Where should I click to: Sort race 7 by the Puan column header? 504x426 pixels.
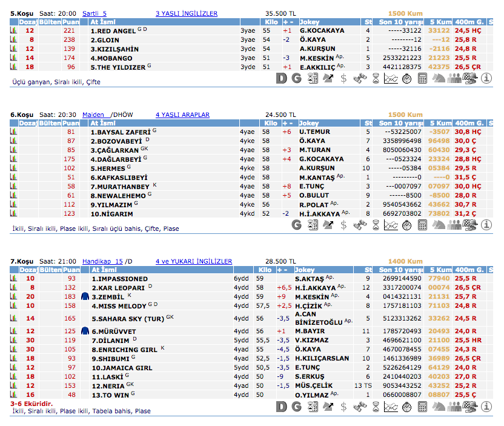tap(71, 270)
